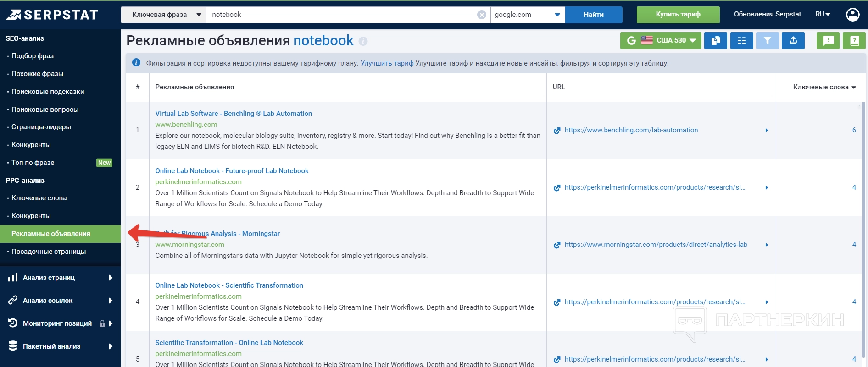The image size is (868, 367).
Task: Open the Morningstar ad title link
Action: [x=217, y=234]
